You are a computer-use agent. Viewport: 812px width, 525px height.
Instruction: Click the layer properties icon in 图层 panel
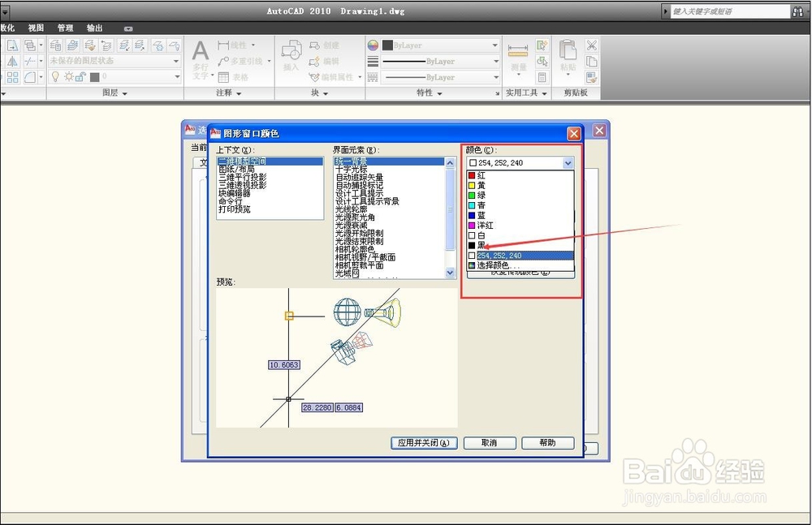(x=55, y=45)
